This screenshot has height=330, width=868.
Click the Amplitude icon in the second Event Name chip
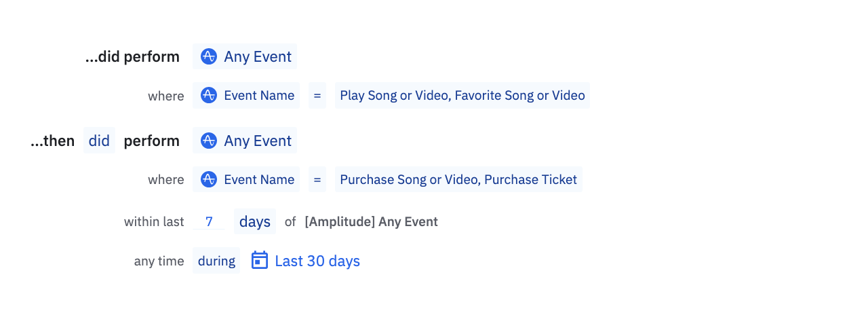point(209,179)
